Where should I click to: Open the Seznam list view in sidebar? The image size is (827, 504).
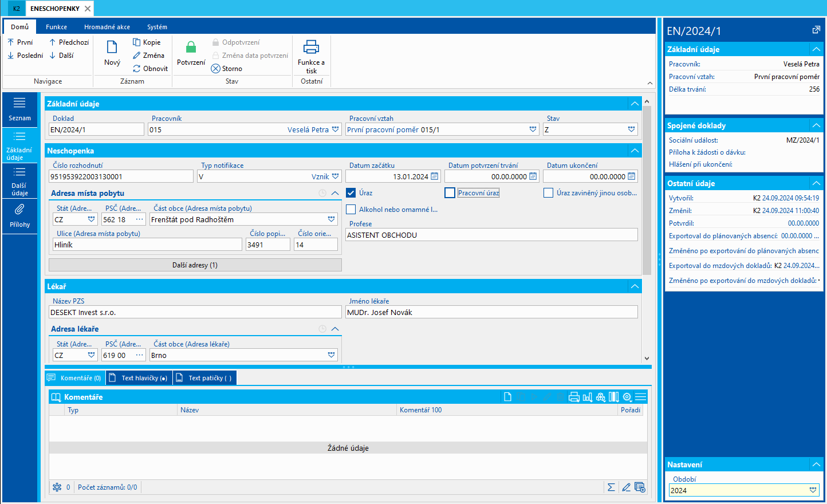[19, 108]
